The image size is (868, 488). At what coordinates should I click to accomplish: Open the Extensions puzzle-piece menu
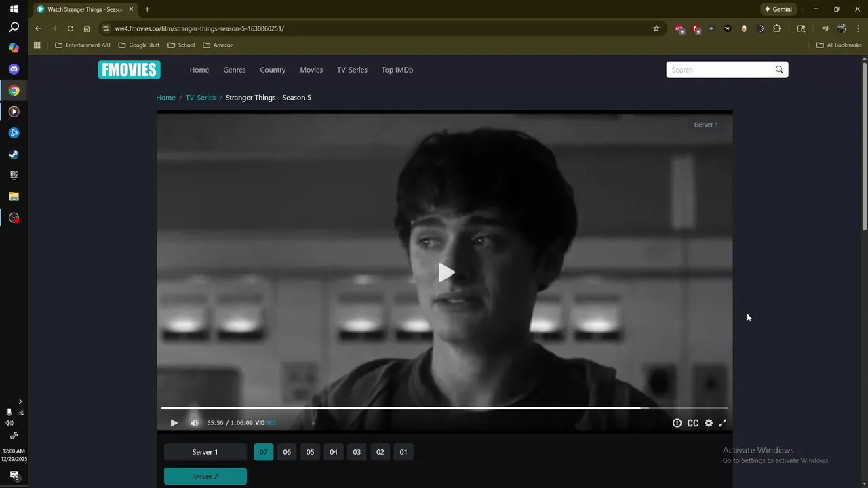[777, 28]
